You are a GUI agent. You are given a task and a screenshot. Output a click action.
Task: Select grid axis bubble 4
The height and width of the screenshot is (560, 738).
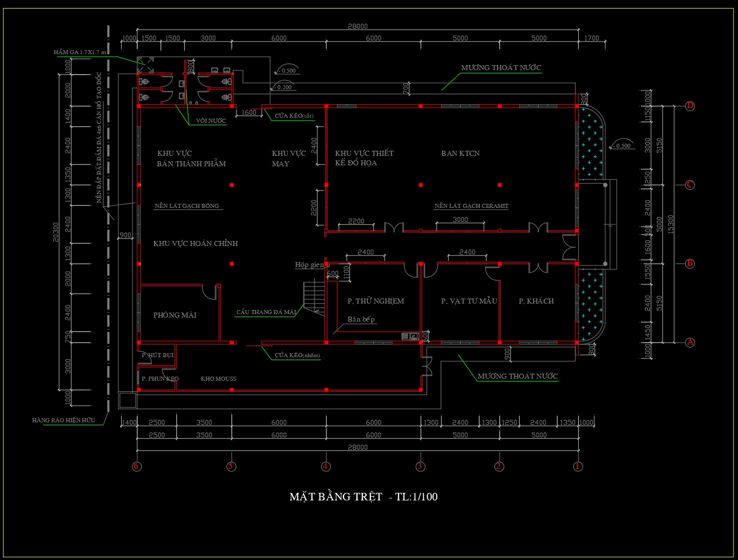[x=325, y=466]
